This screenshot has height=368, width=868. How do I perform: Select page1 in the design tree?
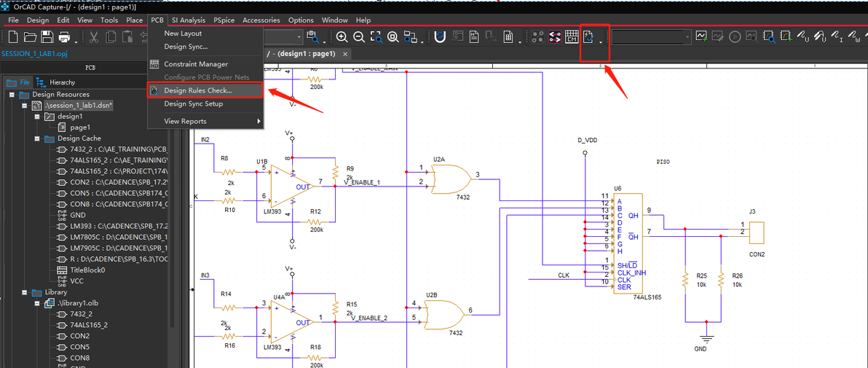[80, 128]
